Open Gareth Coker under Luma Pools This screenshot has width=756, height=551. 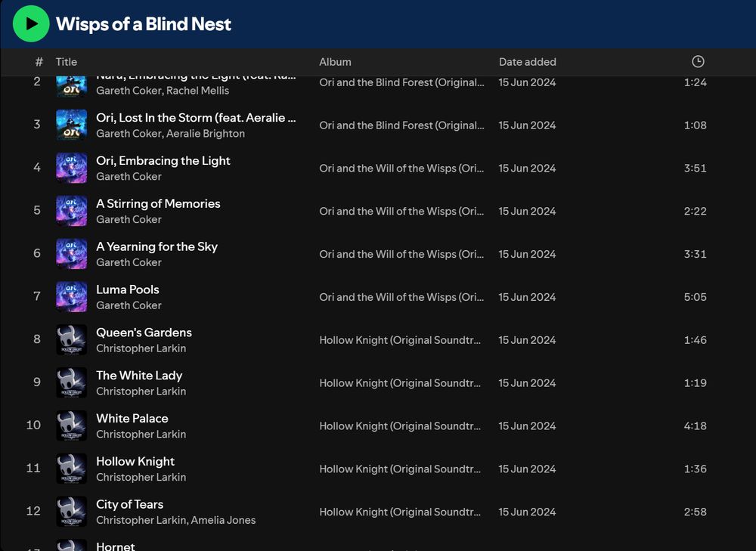click(129, 305)
